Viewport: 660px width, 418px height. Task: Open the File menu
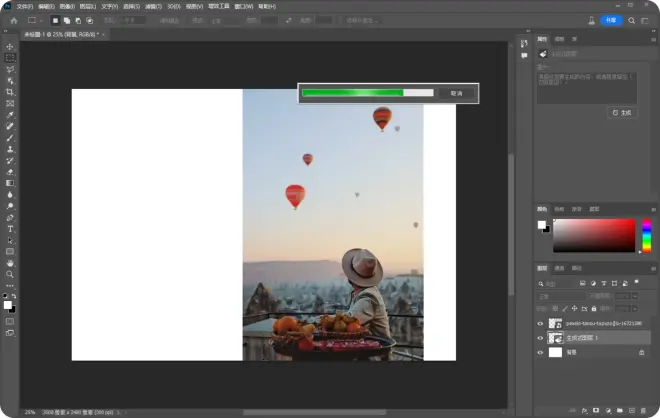pyautogui.click(x=24, y=6)
